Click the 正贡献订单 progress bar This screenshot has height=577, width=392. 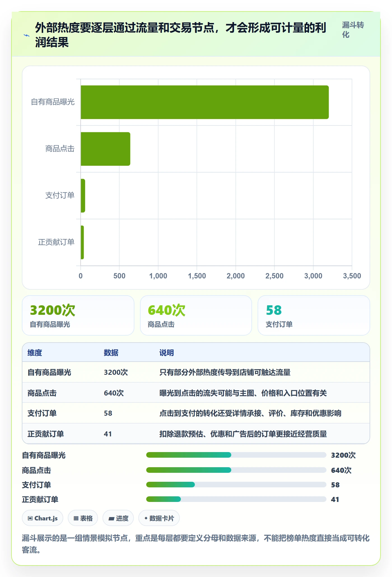click(236, 499)
